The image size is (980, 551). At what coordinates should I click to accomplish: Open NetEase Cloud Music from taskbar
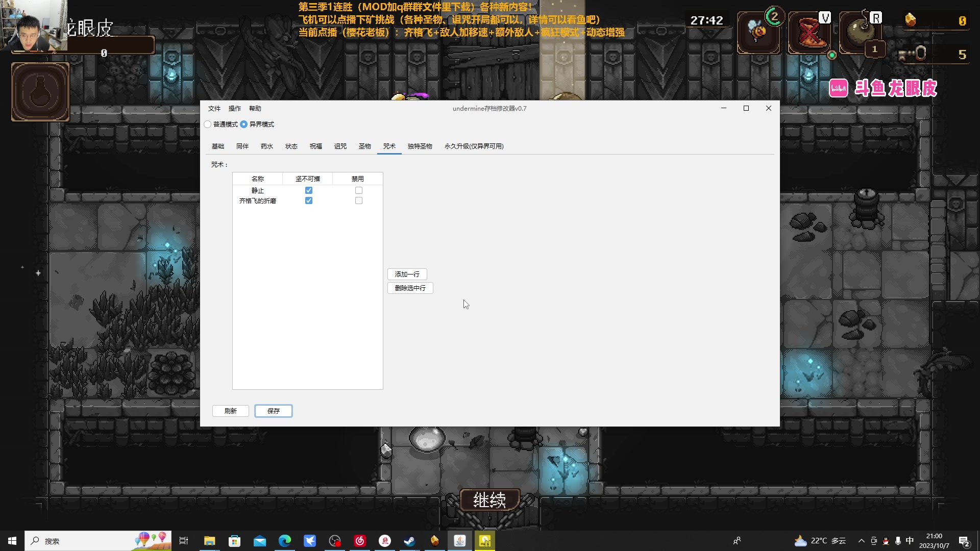coord(360,541)
